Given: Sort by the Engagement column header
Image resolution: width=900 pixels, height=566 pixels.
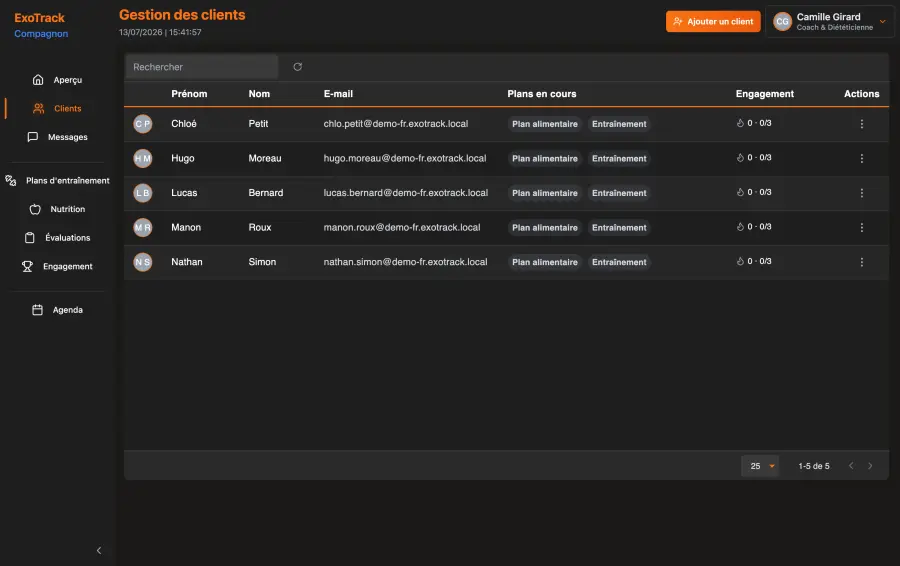Looking at the screenshot, I should [765, 94].
